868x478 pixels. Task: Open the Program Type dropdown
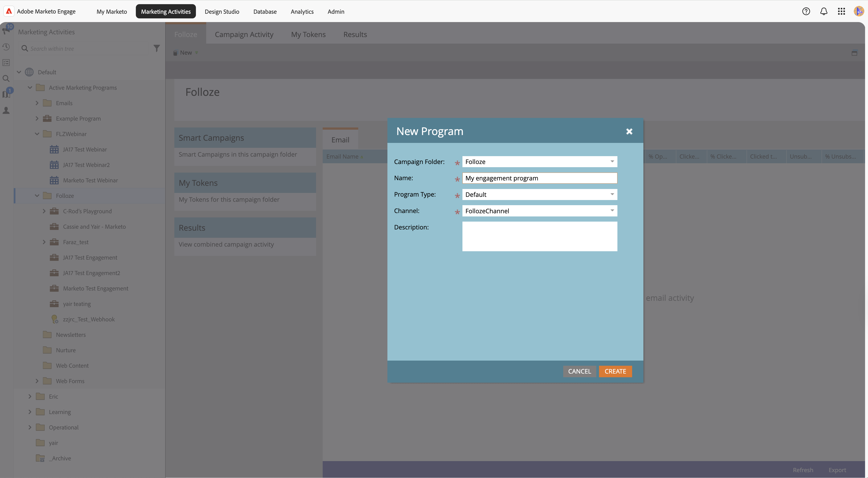click(x=612, y=194)
